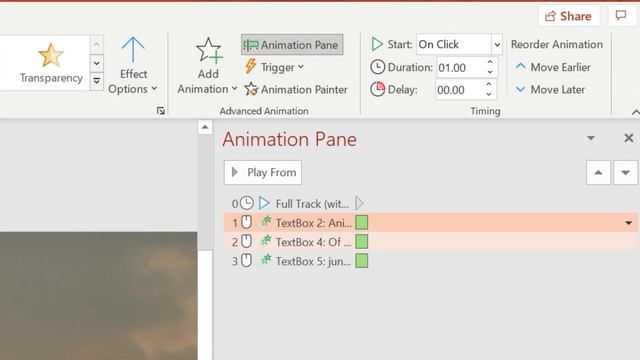
Task: Click the Delay value field
Action: pos(460,90)
